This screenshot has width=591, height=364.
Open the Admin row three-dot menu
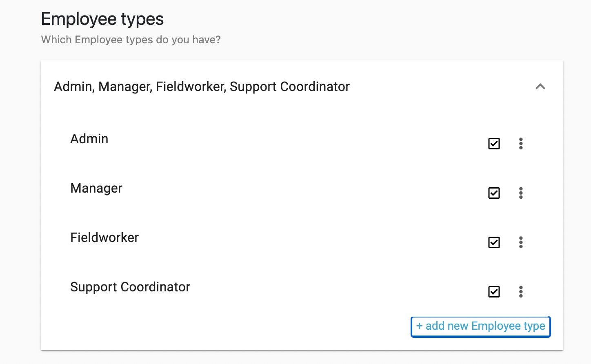(521, 144)
